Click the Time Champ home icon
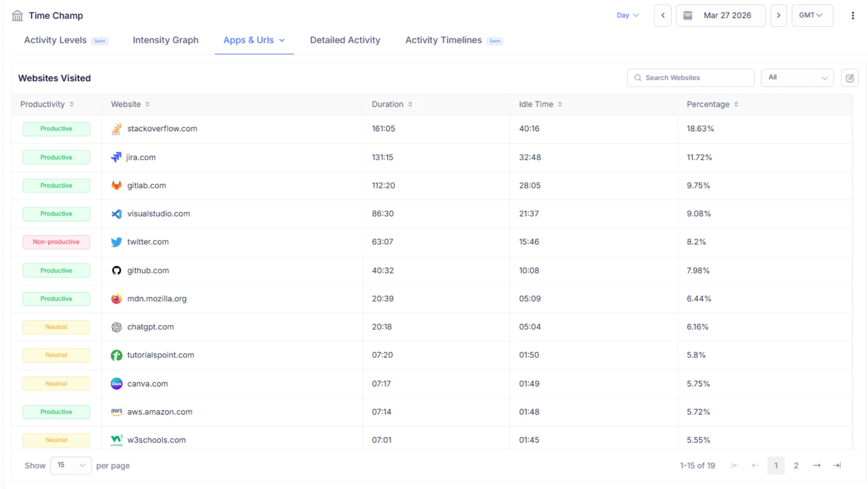The width and height of the screenshot is (868, 489). point(17,15)
